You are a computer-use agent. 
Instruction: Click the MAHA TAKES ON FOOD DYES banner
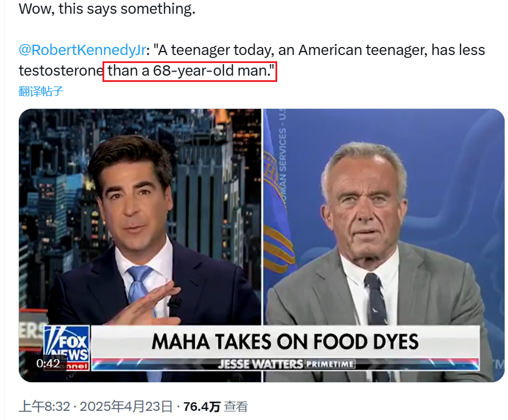coord(285,342)
